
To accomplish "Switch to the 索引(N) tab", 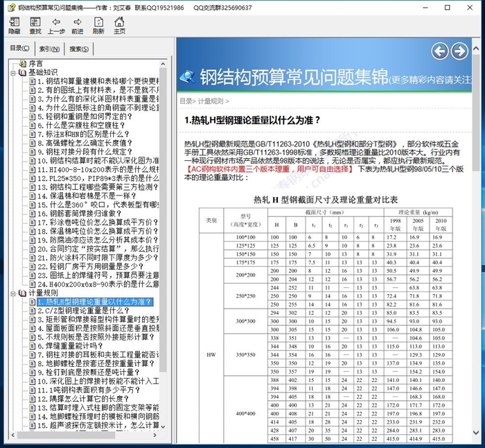I will pyautogui.click(x=49, y=49).
